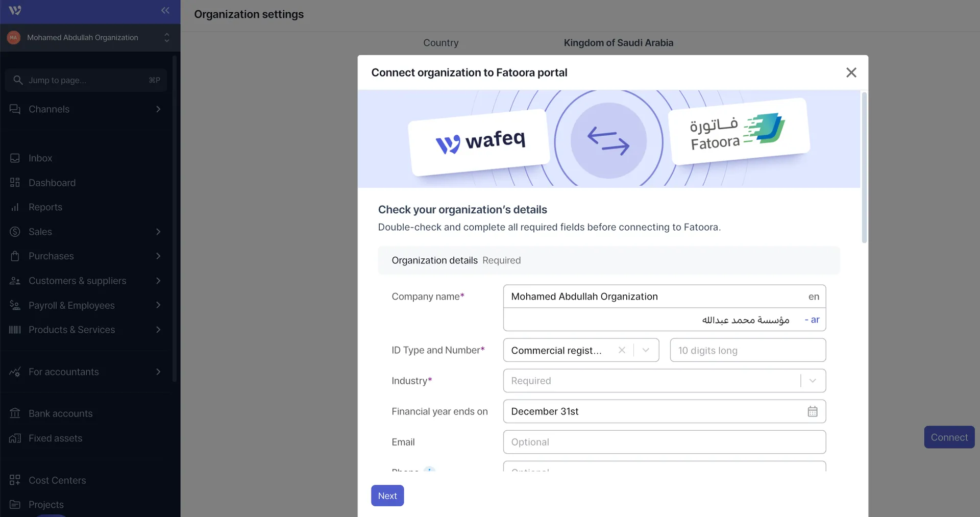Click the Products & Services barcode icon
980x517 pixels.
tap(15, 329)
